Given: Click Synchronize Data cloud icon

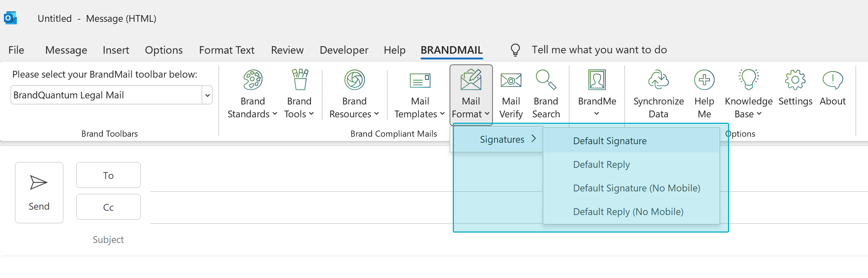Looking at the screenshot, I should pos(658,79).
